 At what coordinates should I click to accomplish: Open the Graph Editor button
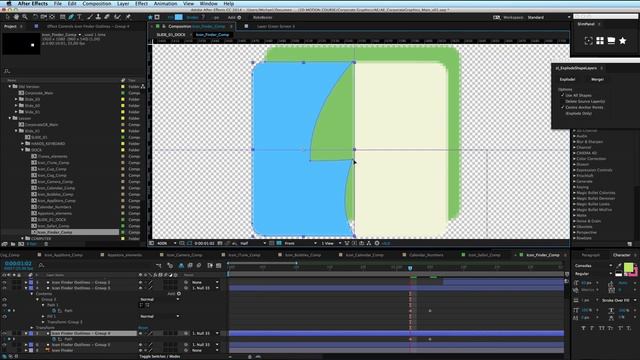pos(219,266)
